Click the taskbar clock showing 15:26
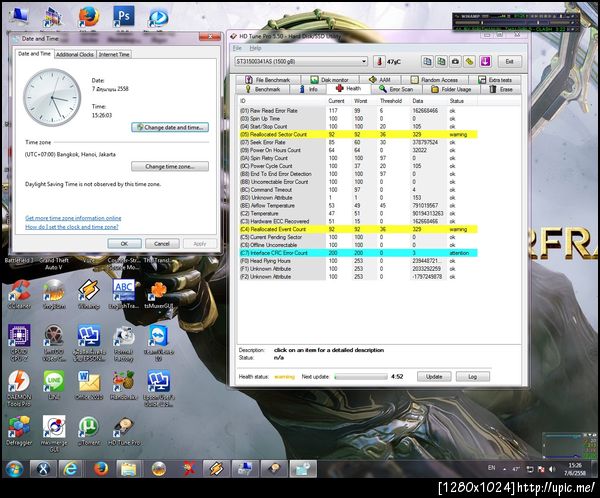Screen dimensions: 600x498 click(574, 469)
